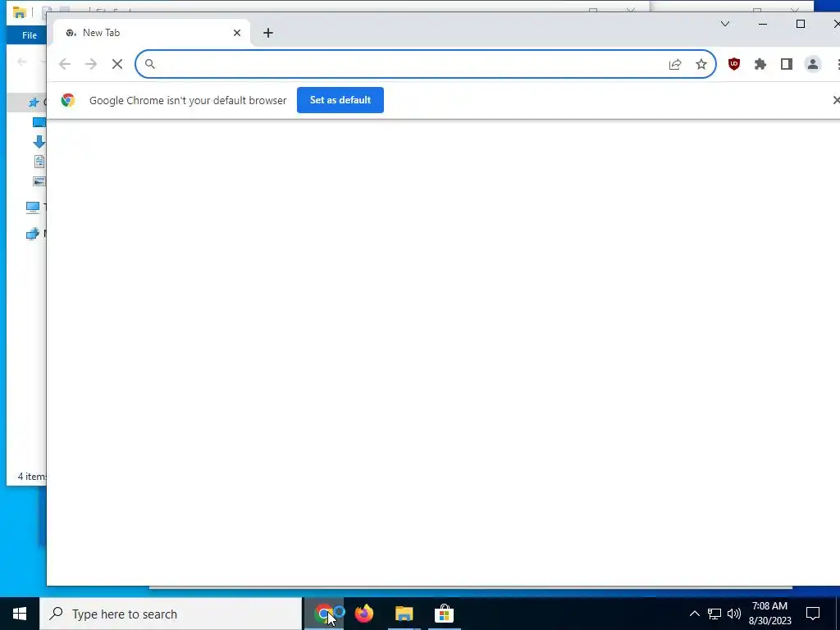Open Downloads arrow in File Explorer sidebar
The image size is (840, 630).
(x=39, y=142)
